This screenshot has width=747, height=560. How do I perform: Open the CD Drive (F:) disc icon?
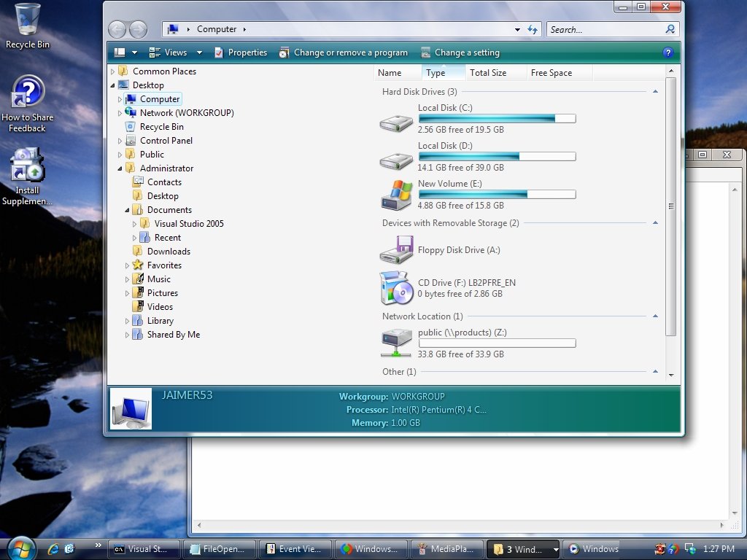(x=396, y=288)
